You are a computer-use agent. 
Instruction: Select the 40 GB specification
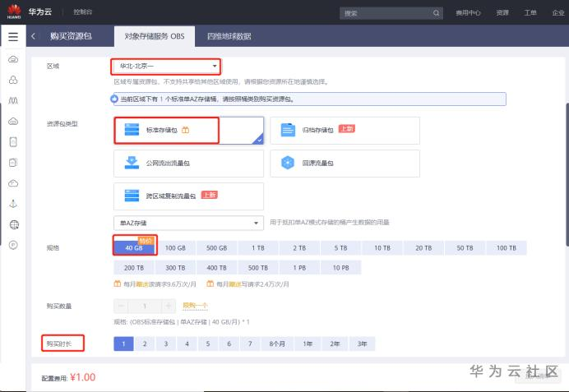134,247
